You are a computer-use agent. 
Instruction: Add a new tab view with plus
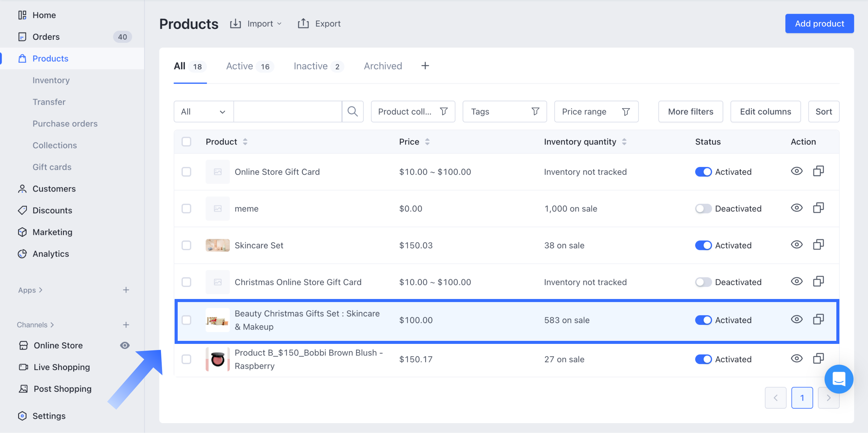[x=425, y=66]
